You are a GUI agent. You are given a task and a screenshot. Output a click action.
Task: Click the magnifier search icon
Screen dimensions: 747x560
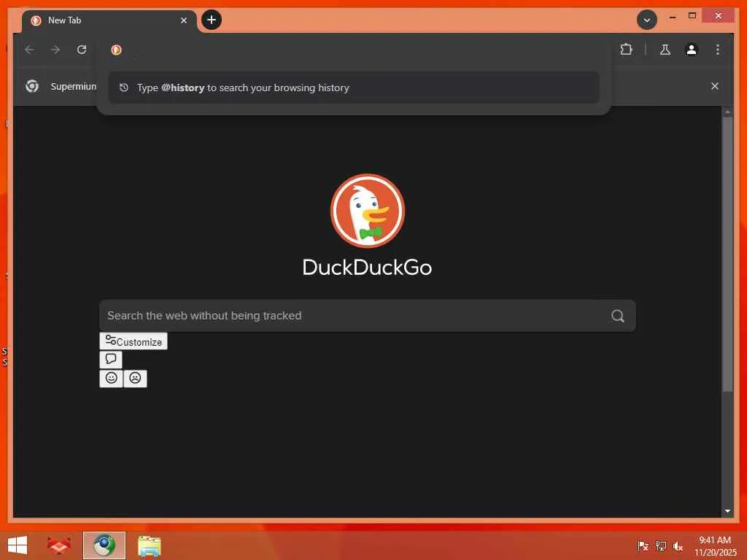pos(617,316)
